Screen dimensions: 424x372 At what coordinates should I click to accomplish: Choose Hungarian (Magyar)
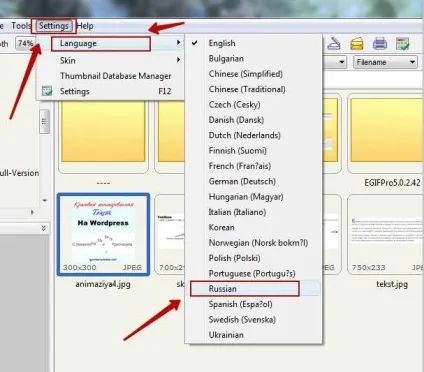[x=254, y=196]
